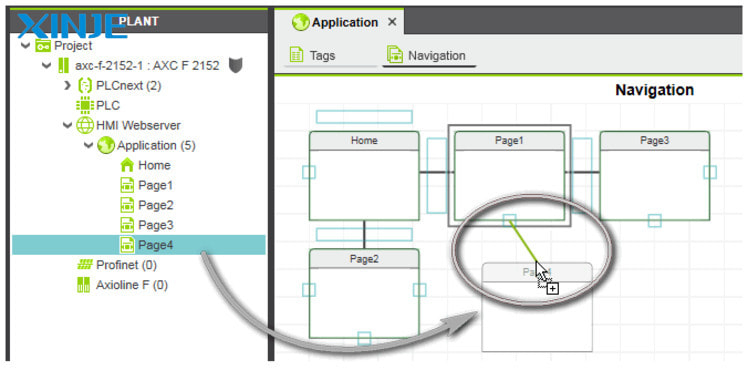The width and height of the screenshot is (748, 370).
Task: Click the Page1 page icon in tree
Action: click(127, 185)
